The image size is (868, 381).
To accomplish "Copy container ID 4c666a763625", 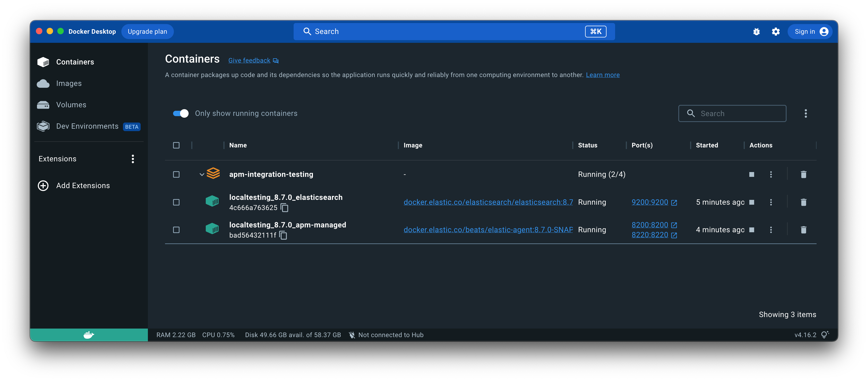I will [285, 208].
